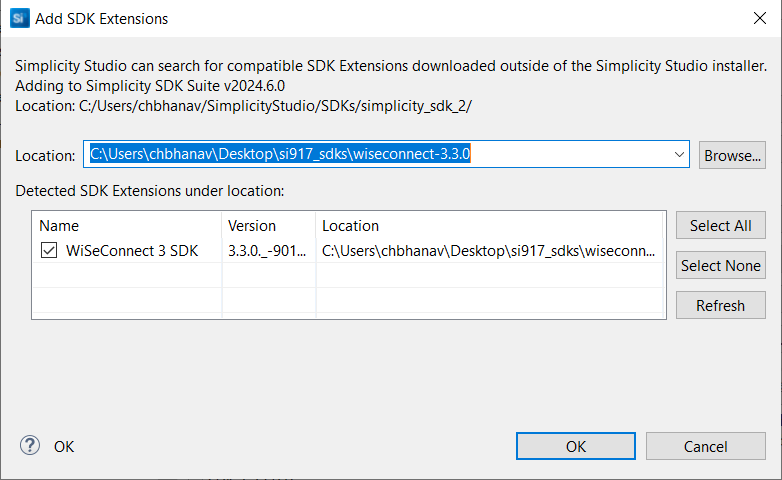Toggle the WiSeConnect 3 SDK checkbox
This screenshot has width=782, height=480.
pos(49,251)
